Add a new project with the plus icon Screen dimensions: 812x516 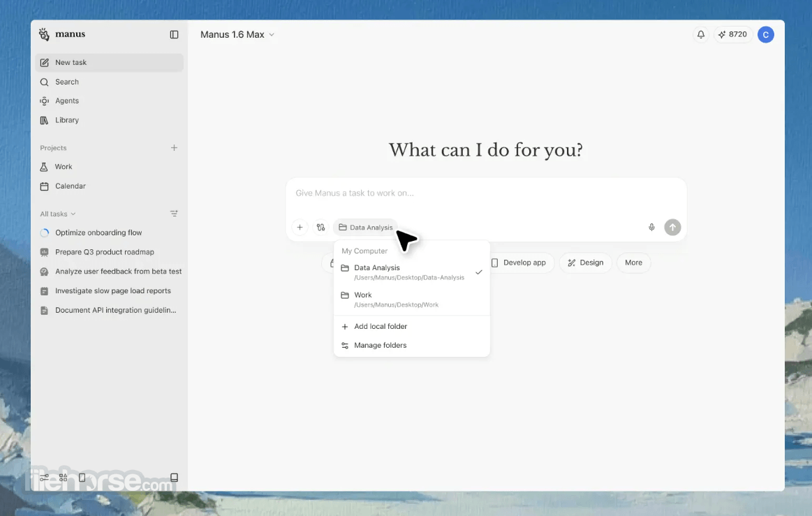coord(174,147)
